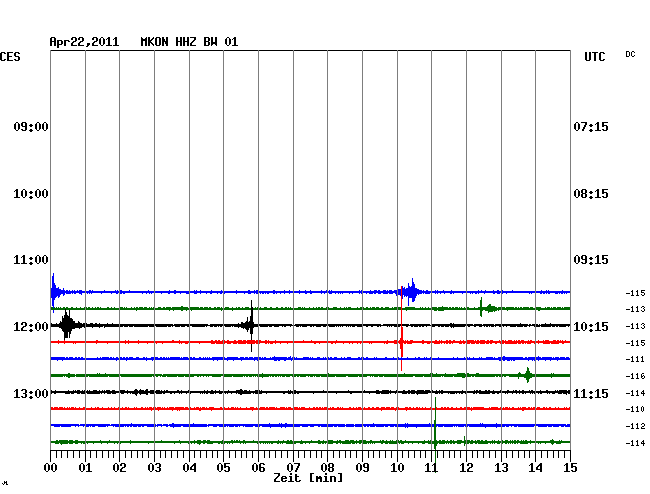Select the -116 DC offset value
The height and width of the screenshot is (494, 650).
tap(635, 376)
